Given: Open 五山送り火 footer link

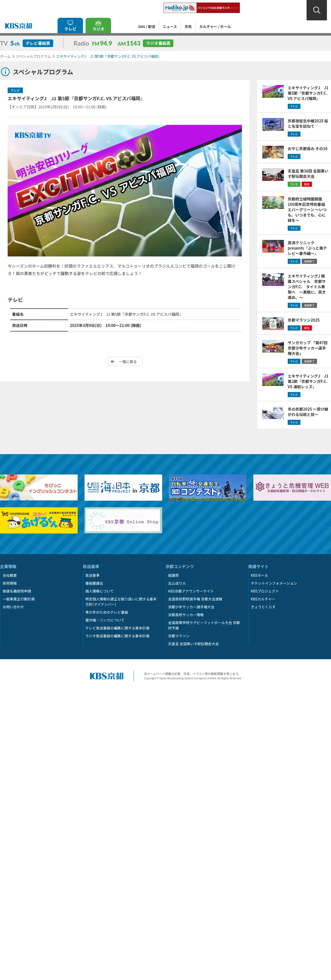Looking at the screenshot, I should click(x=177, y=583).
